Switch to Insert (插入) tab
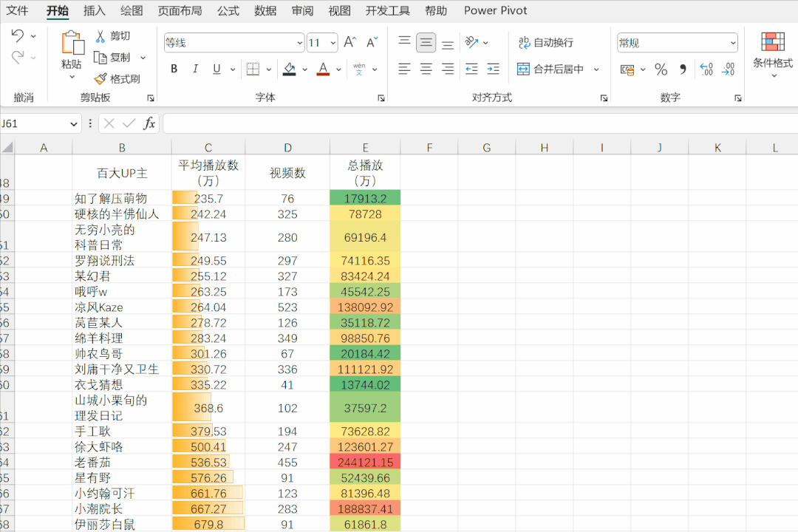Image resolution: width=798 pixels, height=532 pixels. [94, 10]
